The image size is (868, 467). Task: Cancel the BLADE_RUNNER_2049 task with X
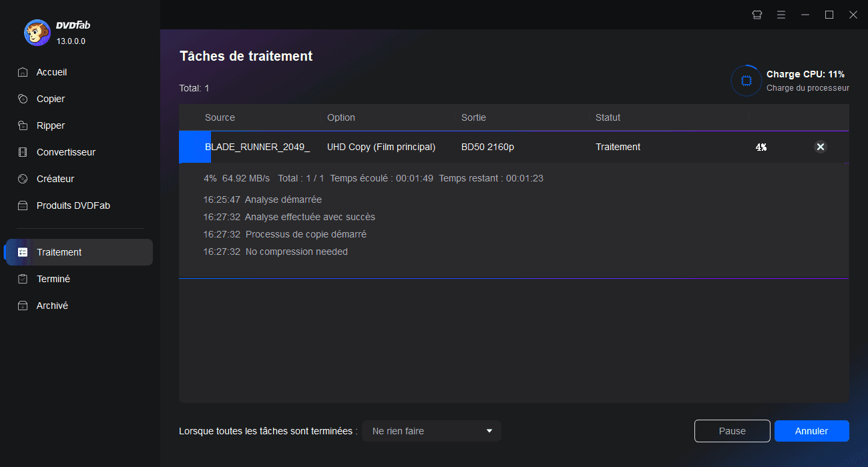tap(821, 147)
